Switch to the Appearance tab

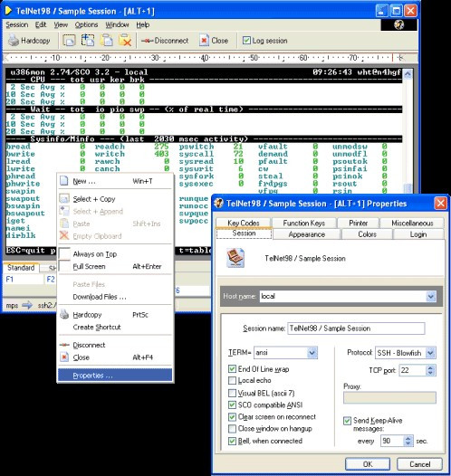click(307, 234)
